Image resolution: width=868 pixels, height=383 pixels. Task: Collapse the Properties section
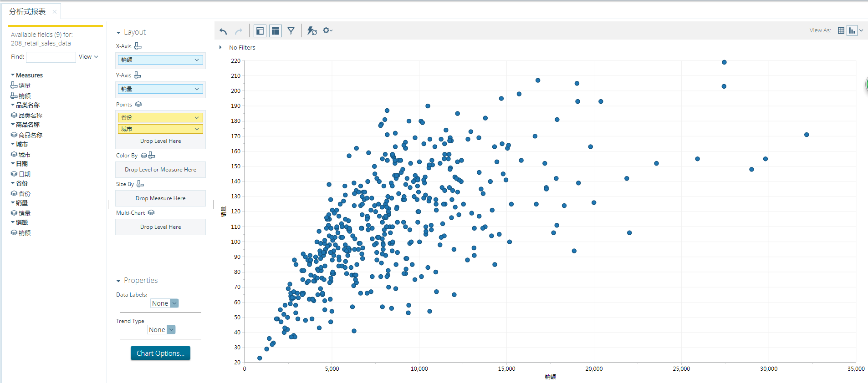pos(118,281)
